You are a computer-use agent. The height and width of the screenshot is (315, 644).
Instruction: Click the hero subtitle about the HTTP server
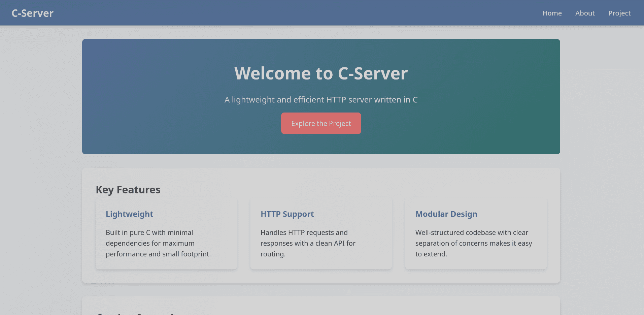tap(320, 100)
